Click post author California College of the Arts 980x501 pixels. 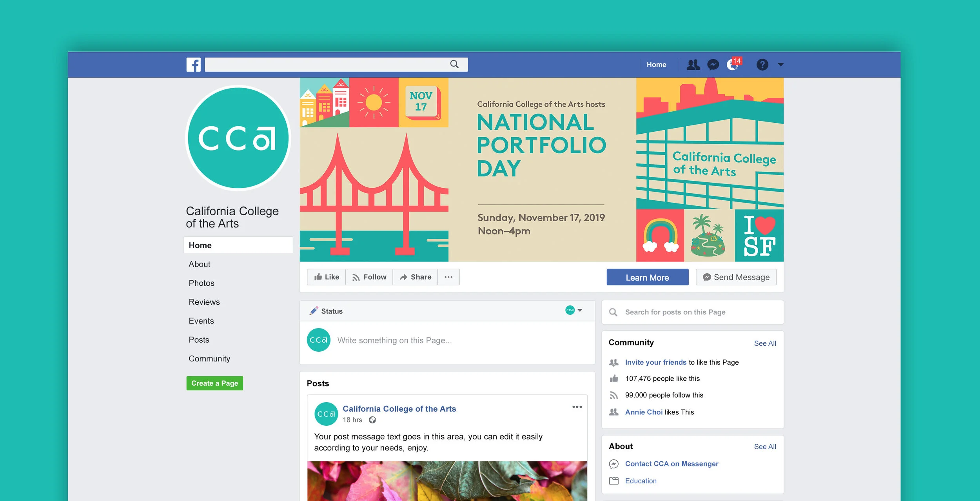399,408
